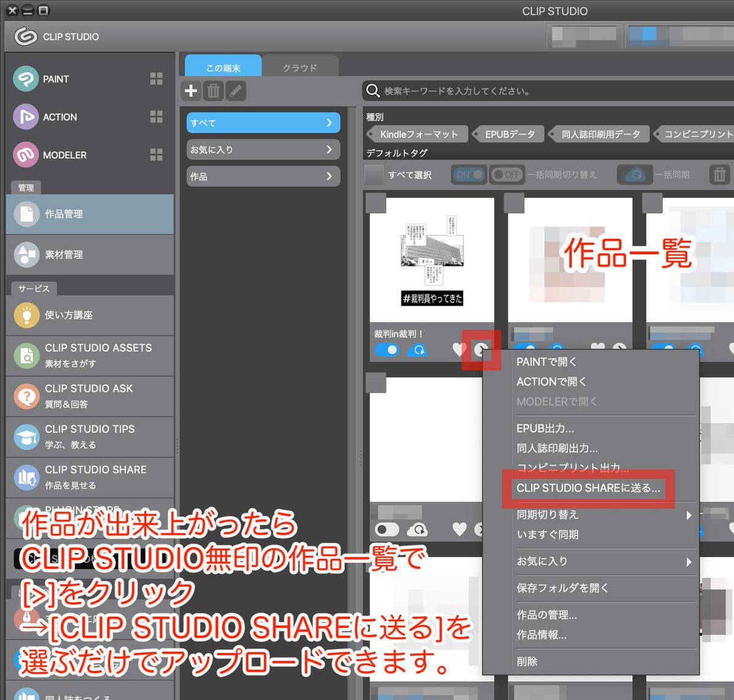Open 素材管理 in the sidebar
734x700 pixels.
coord(90,254)
